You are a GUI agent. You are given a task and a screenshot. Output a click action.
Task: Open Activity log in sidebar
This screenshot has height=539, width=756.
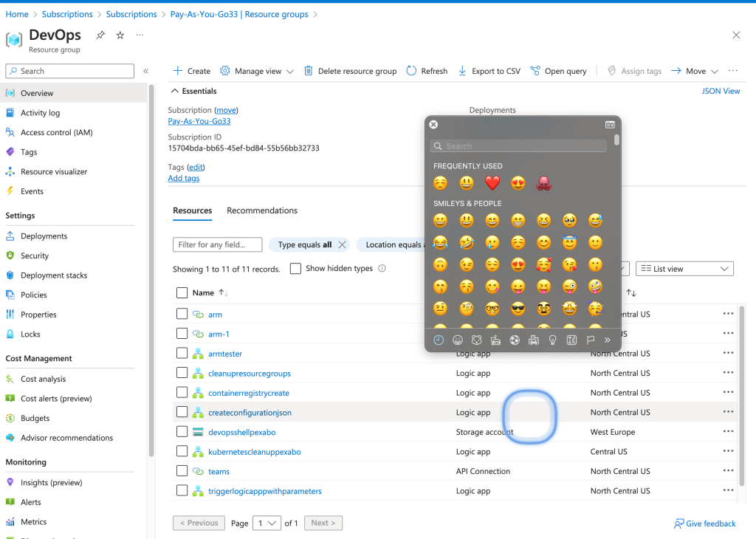point(40,113)
